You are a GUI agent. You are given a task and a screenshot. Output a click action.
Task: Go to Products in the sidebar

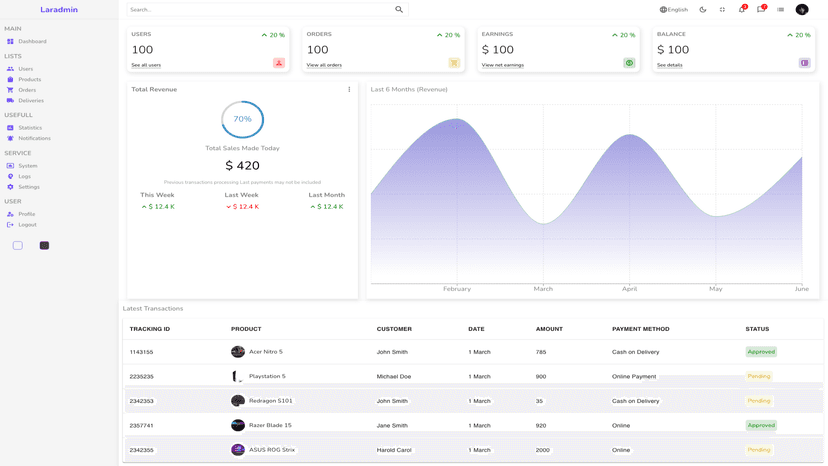pyautogui.click(x=29, y=79)
